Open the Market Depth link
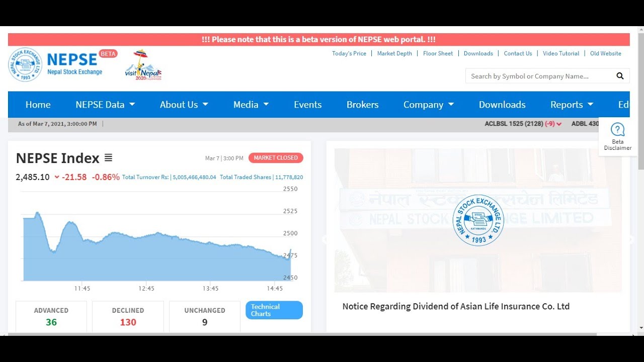Image resolution: width=644 pixels, height=362 pixels. click(x=394, y=53)
